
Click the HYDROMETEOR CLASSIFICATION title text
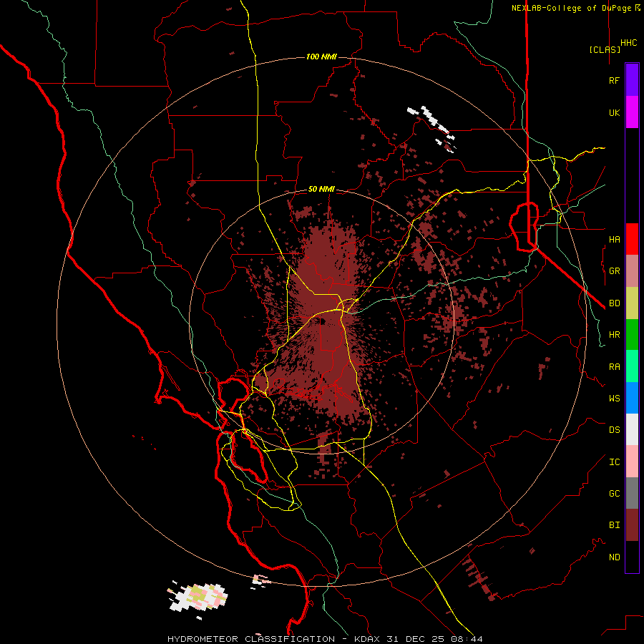pos(251,639)
